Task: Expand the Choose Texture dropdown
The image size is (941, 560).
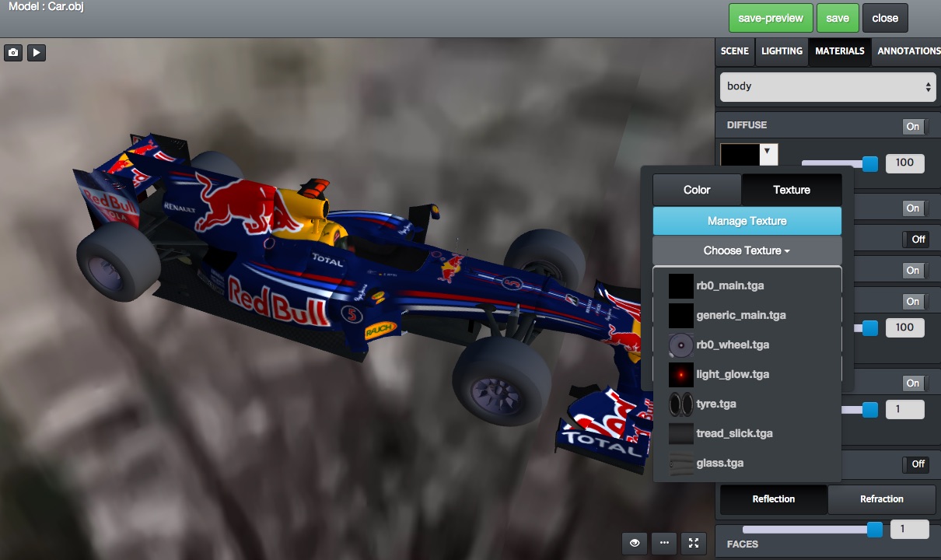Action: [747, 250]
